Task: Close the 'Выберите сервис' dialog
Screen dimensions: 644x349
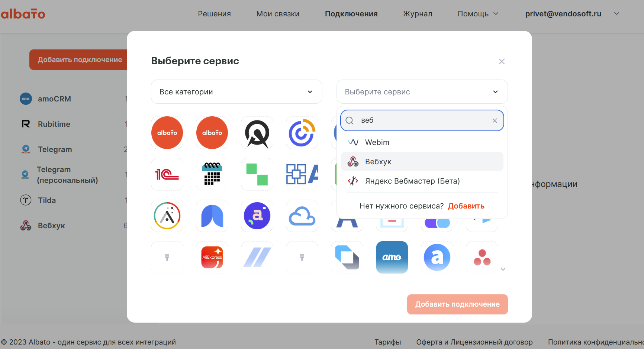Action: tap(502, 61)
